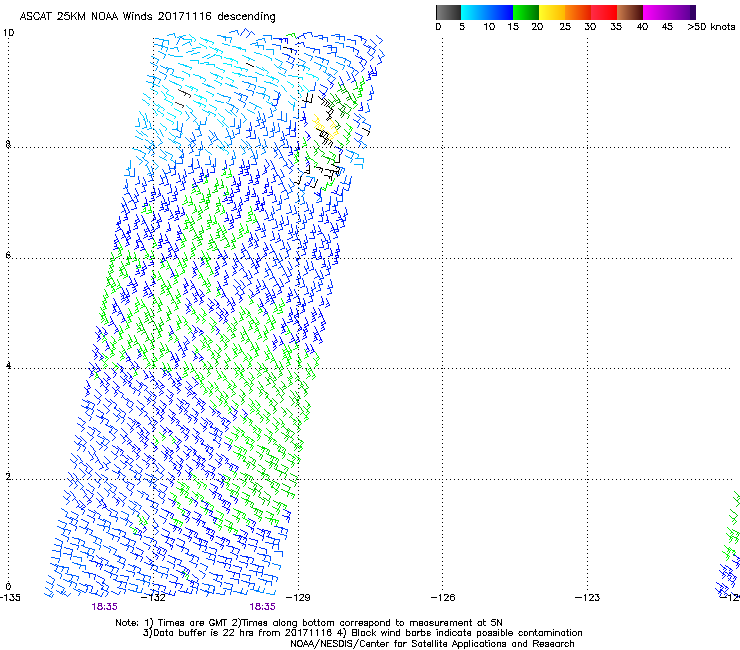Screen dimensions: 740x650
Task: Click the 'Times are GMT' note line
Action: tap(309, 623)
